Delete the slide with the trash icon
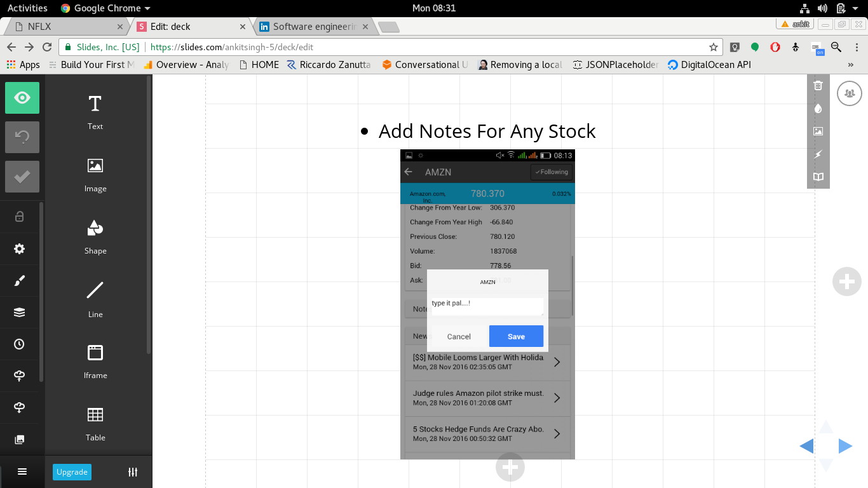The height and width of the screenshot is (488, 868). [x=818, y=85]
